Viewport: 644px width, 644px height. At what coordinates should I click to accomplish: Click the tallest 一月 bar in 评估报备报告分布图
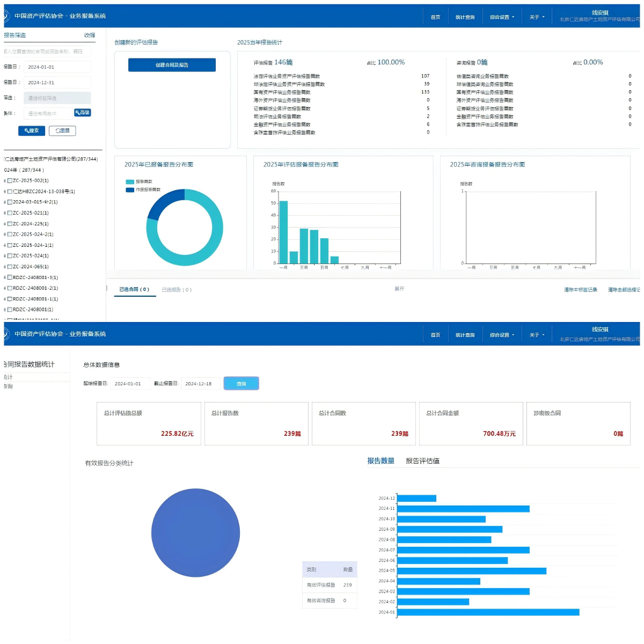(283, 232)
